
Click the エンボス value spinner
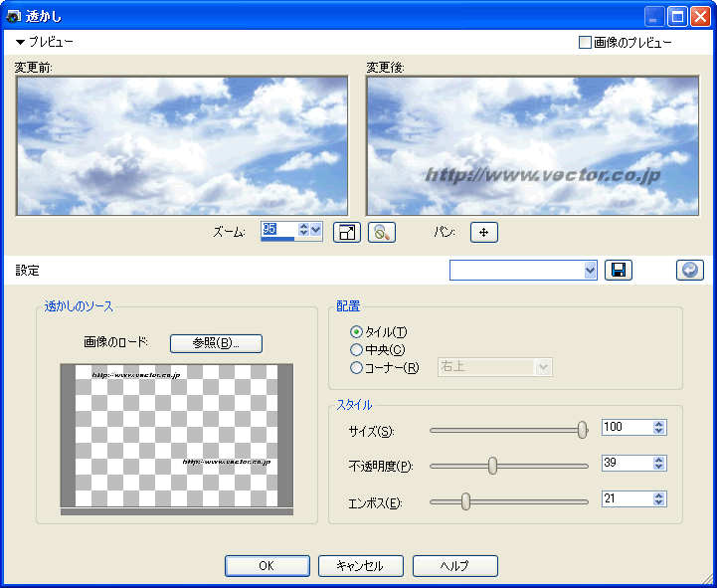pos(659,498)
